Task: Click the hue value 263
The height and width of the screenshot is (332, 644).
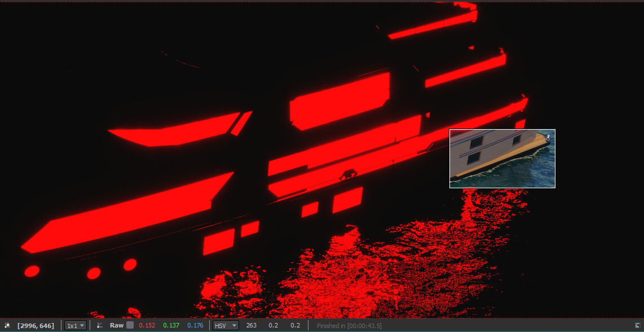Action: [252, 325]
